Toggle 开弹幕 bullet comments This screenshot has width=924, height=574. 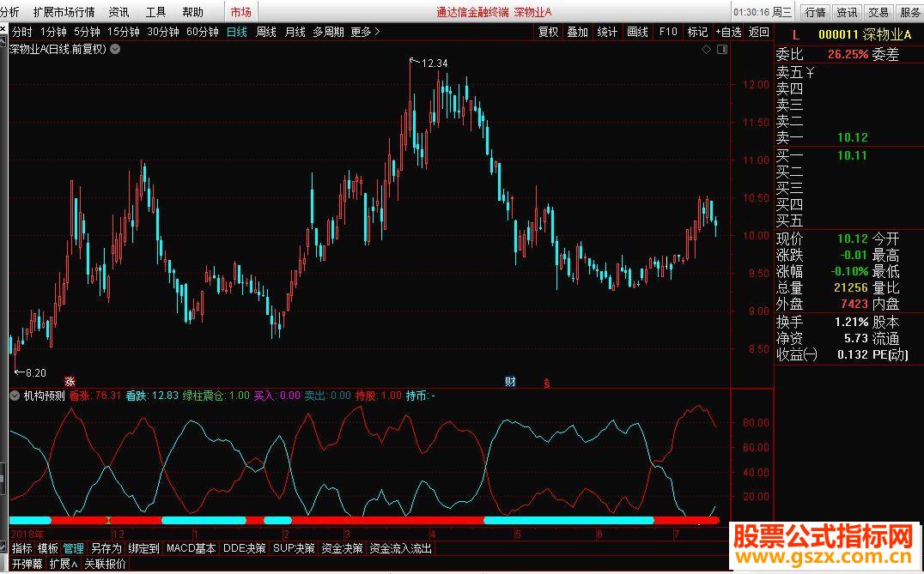tap(27, 564)
